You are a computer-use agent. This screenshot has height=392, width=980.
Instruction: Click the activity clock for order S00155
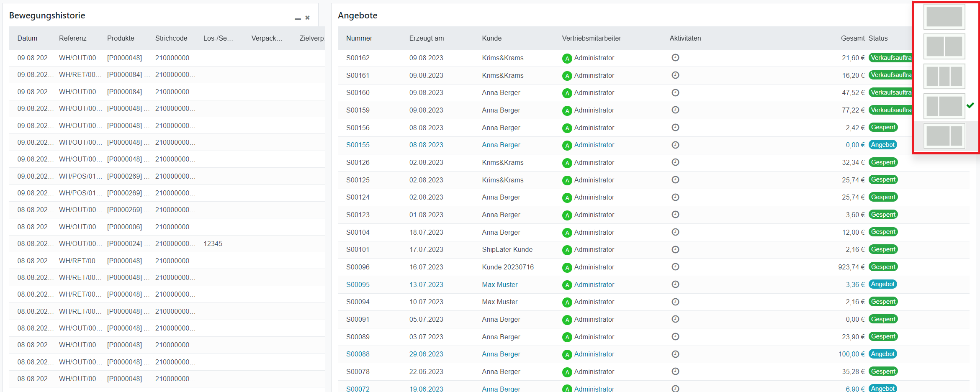click(675, 145)
